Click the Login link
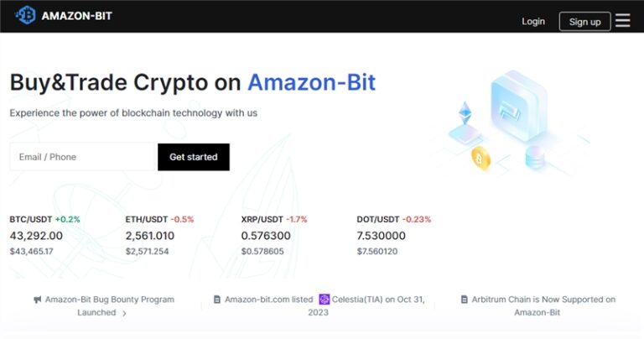Screen dimensions: 644x339 point(533,21)
